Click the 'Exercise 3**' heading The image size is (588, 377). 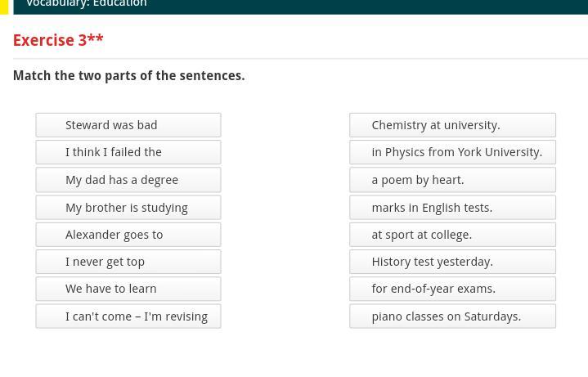click(58, 40)
